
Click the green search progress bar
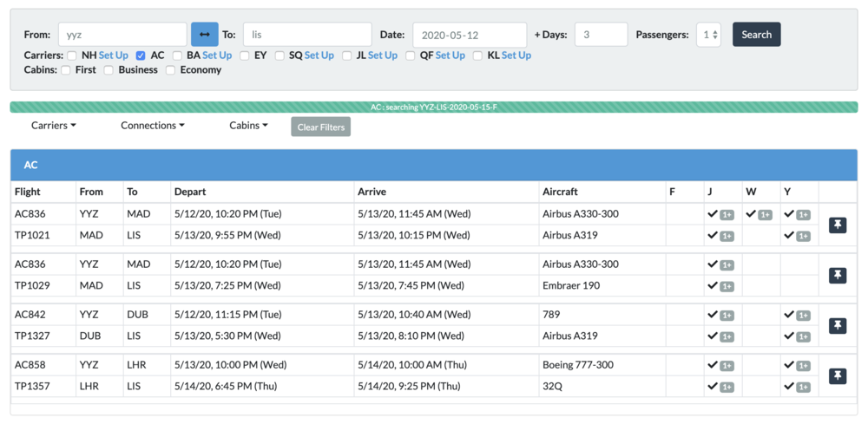click(434, 108)
